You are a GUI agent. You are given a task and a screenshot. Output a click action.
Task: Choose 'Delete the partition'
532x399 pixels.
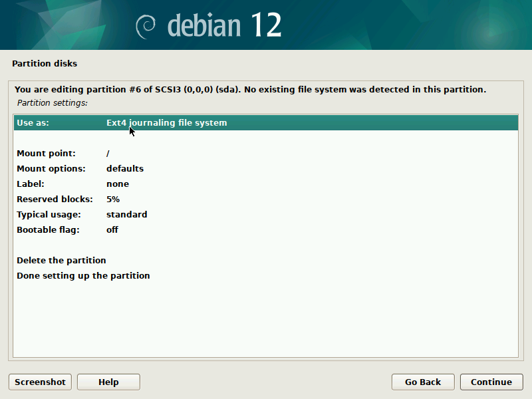click(266, 260)
